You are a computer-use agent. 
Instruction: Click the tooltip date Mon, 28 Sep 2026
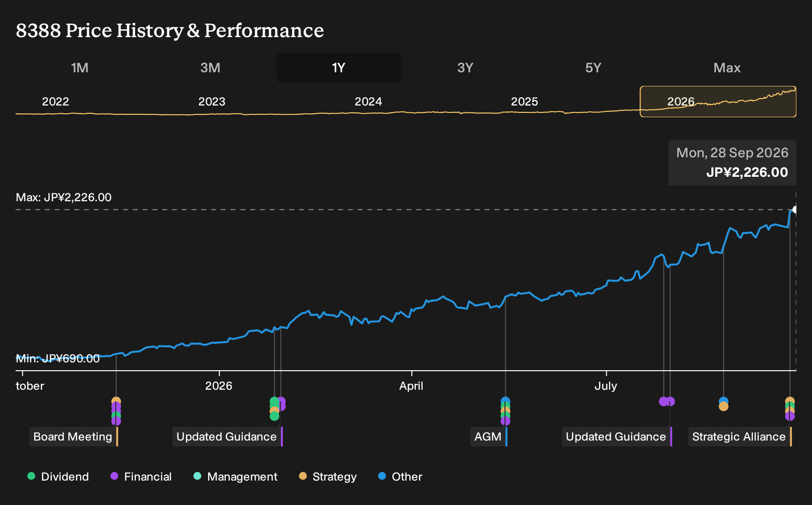point(732,153)
